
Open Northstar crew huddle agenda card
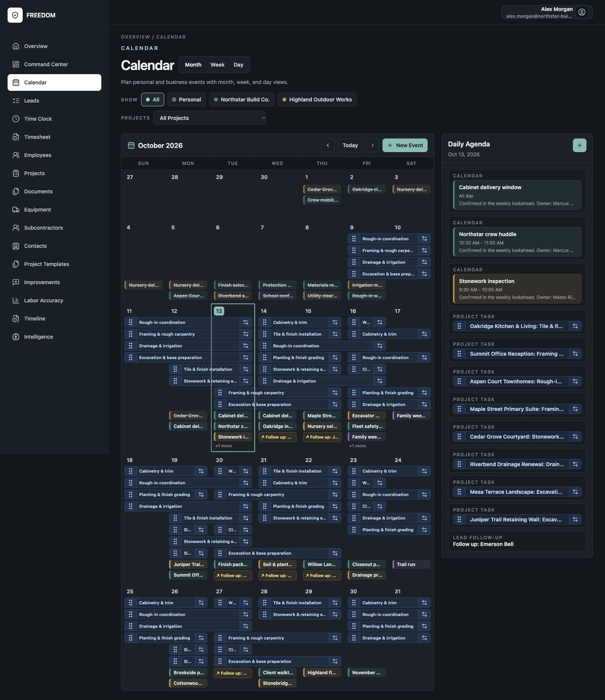[x=517, y=242]
